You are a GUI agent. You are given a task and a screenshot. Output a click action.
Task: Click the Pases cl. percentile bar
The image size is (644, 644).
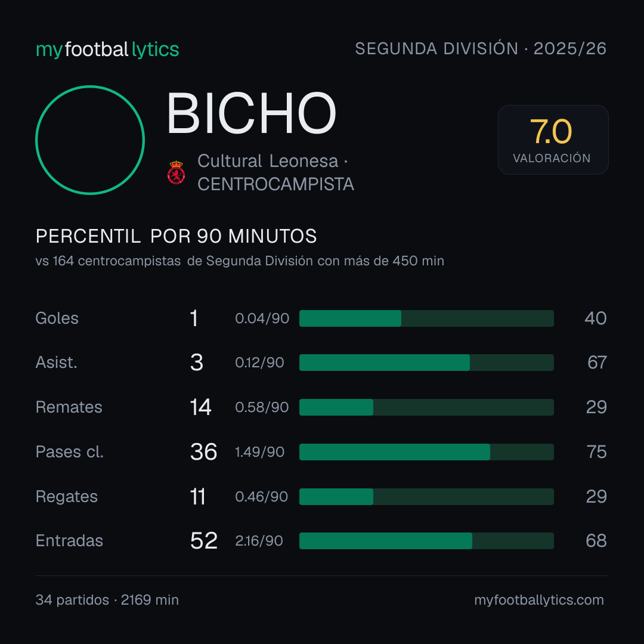coord(426,452)
